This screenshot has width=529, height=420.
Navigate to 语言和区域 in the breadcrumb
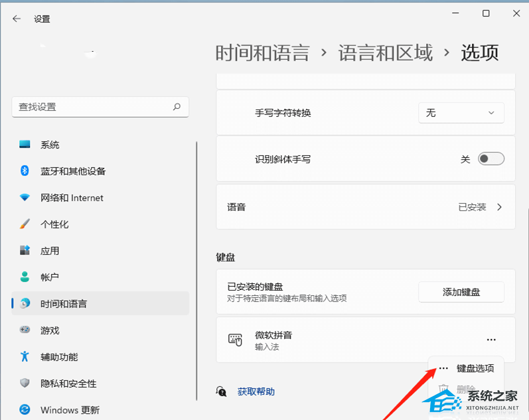tap(385, 53)
